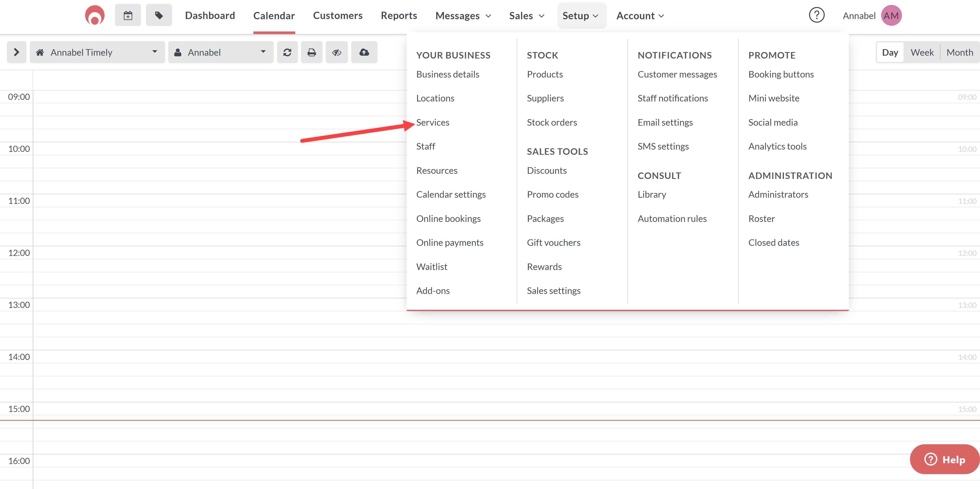This screenshot has width=980, height=489.
Task: Click the Annabel username link
Action: pos(859,16)
